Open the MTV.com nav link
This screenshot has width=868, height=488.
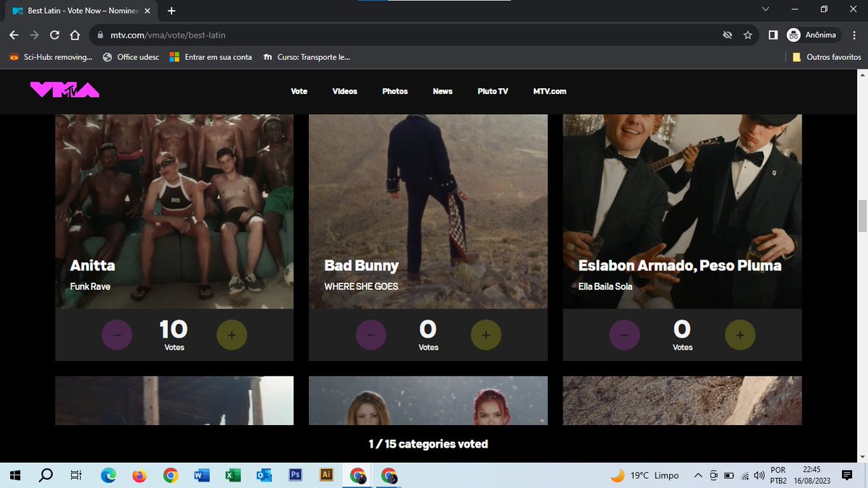tap(550, 91)
